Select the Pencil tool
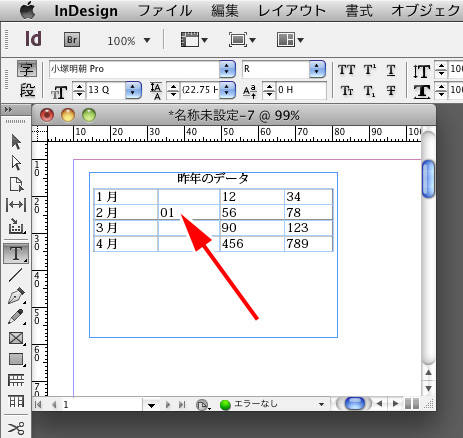This screenshot has width=463, height=438. tap(16, 317)
